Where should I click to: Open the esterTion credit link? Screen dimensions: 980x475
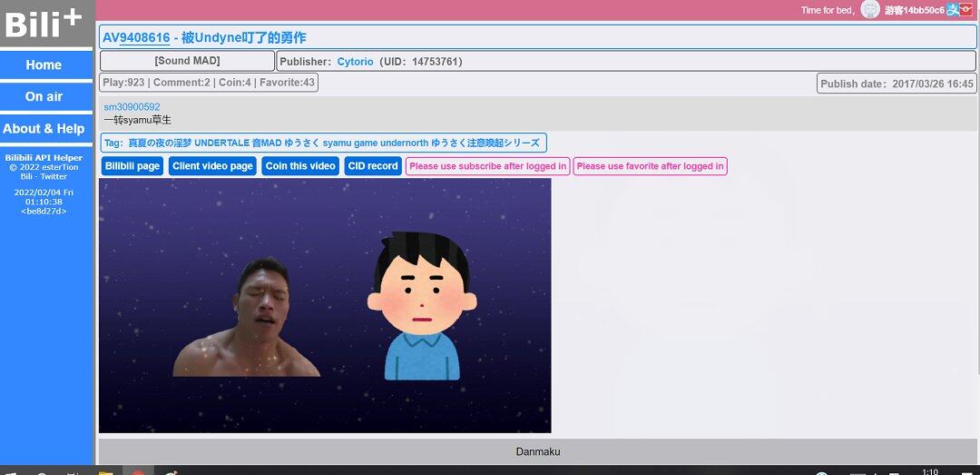point(60,167)
